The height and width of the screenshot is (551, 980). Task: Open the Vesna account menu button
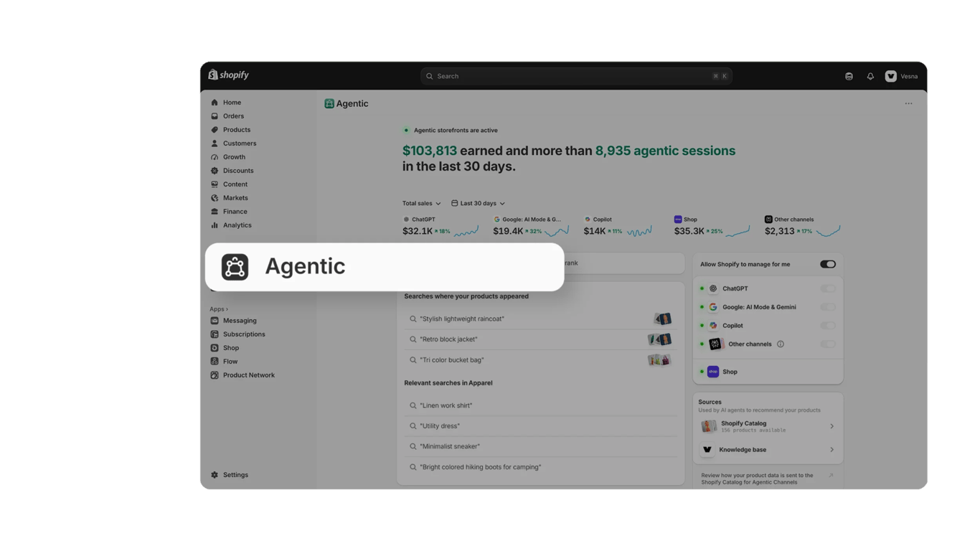click(902, 76)
